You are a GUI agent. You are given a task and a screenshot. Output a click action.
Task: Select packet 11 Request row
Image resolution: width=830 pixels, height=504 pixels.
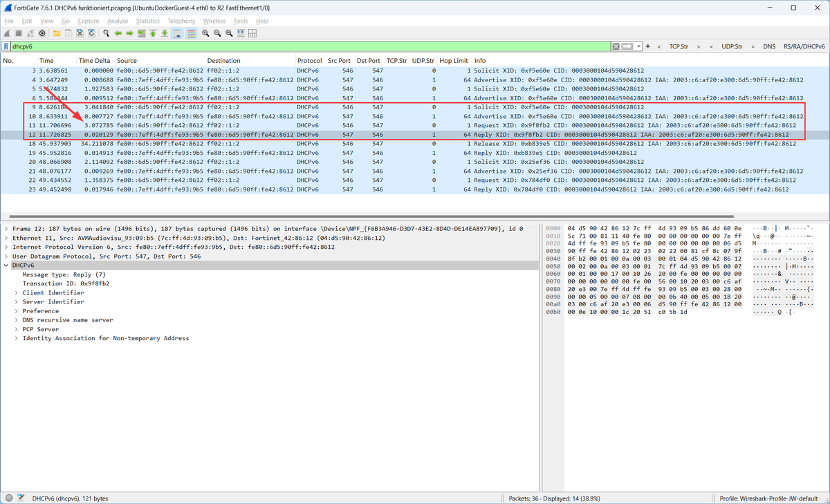click(415, 125)
